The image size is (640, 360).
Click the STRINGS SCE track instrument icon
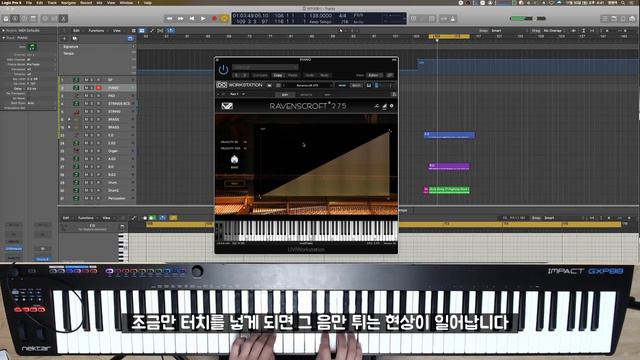pos(76,104)
